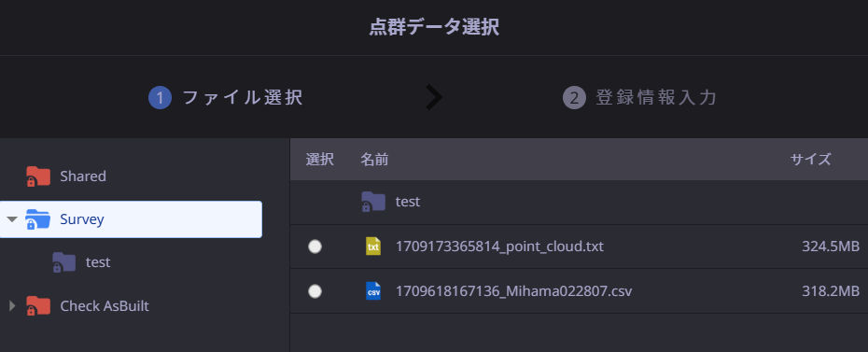Click the step 2 circle badge
This screenshot has height=352, width=868.
click(x=574, y=98)
